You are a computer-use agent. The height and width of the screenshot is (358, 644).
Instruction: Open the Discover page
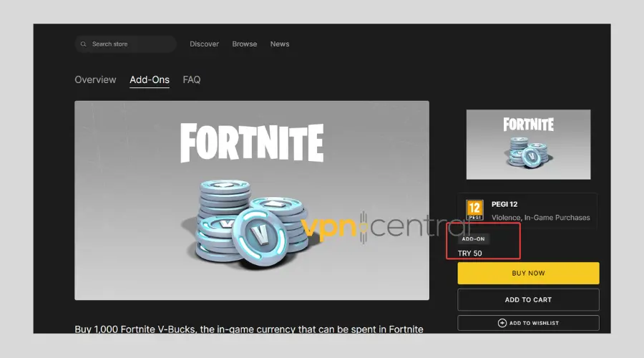pos(204,44)
